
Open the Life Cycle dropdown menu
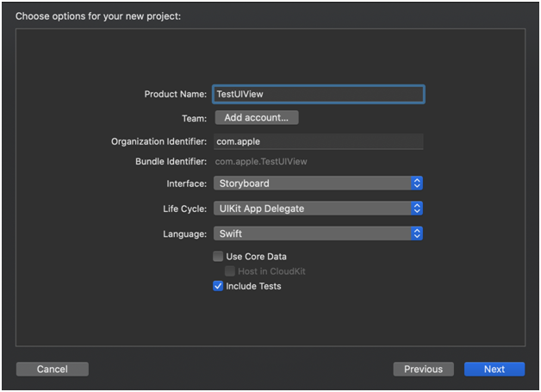(318, 208)
